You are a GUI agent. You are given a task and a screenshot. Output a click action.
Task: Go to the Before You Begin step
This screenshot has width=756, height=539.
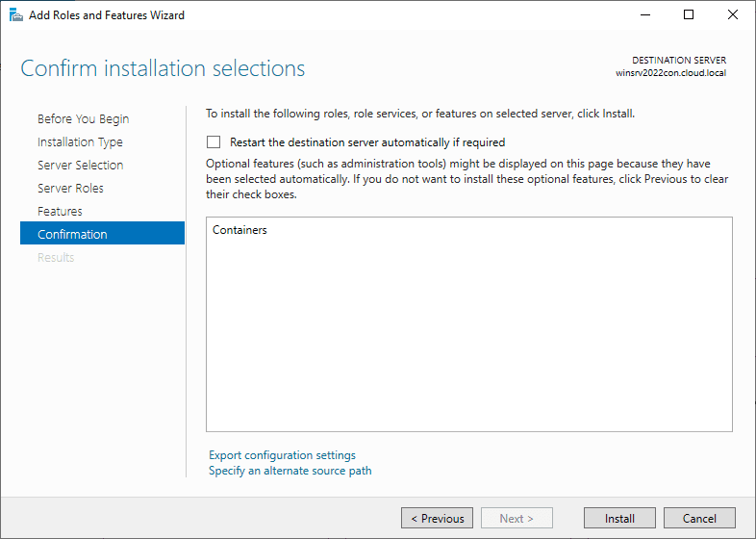83,119
